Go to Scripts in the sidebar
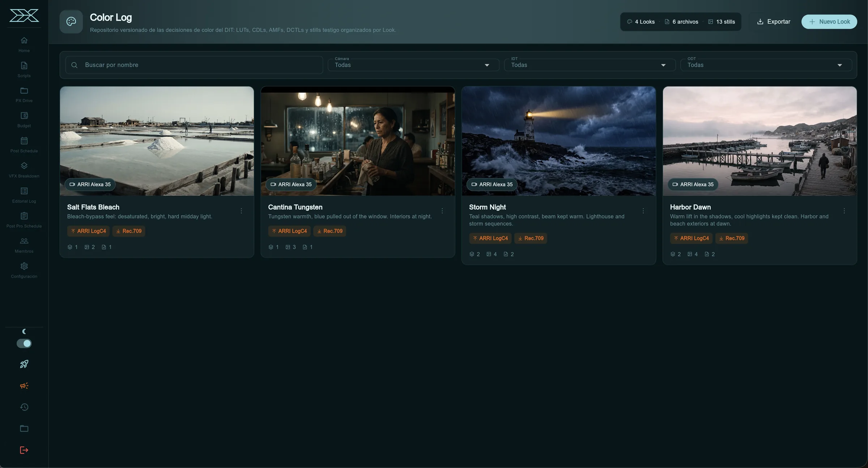The height and width of the screenshot is (468, 868). (24, 69)
